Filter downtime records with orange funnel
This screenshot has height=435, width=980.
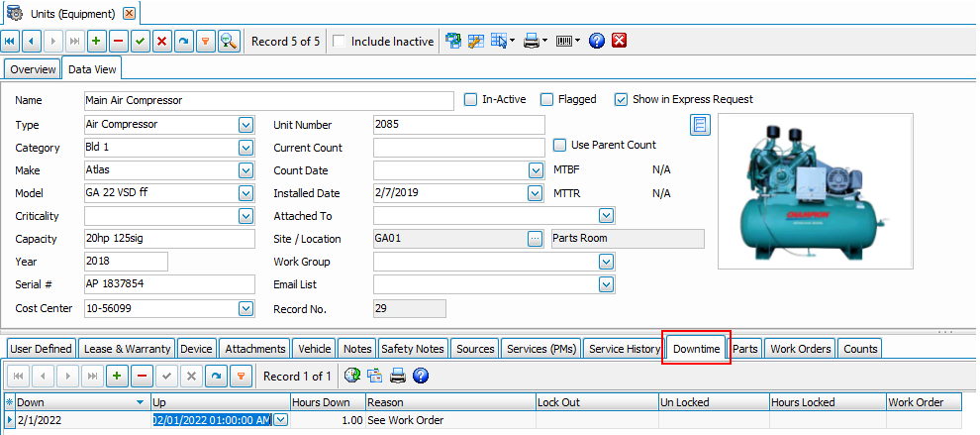240,377
